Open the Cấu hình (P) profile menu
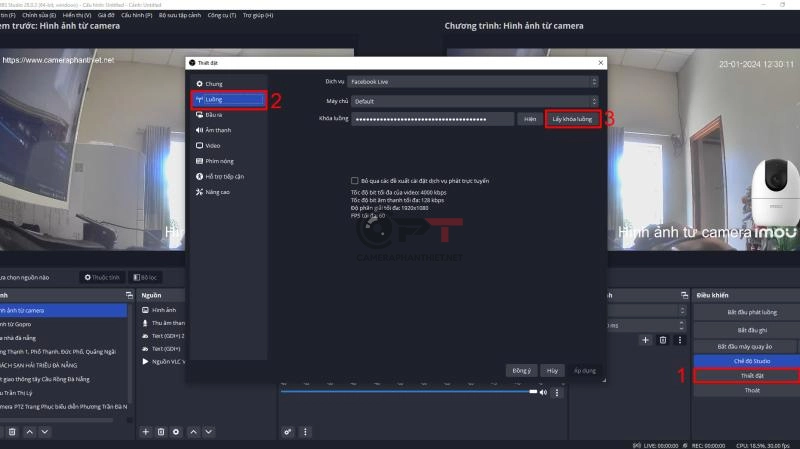Screen dimensions: 800x449 137,15
